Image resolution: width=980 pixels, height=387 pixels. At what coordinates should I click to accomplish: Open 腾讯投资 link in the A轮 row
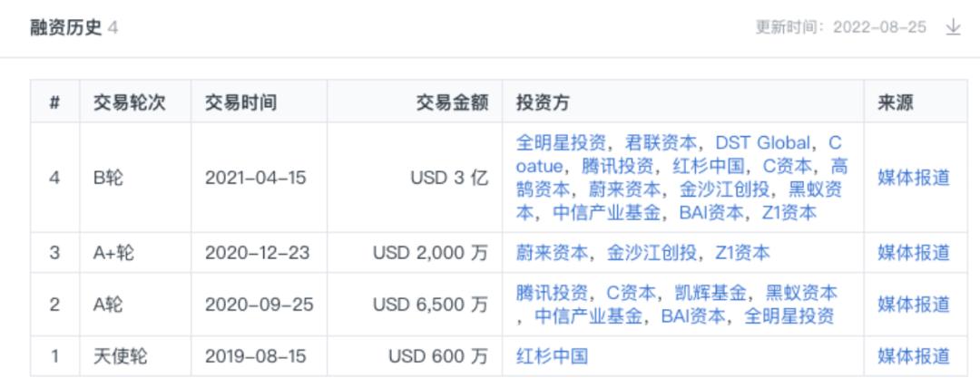(552, 293)
